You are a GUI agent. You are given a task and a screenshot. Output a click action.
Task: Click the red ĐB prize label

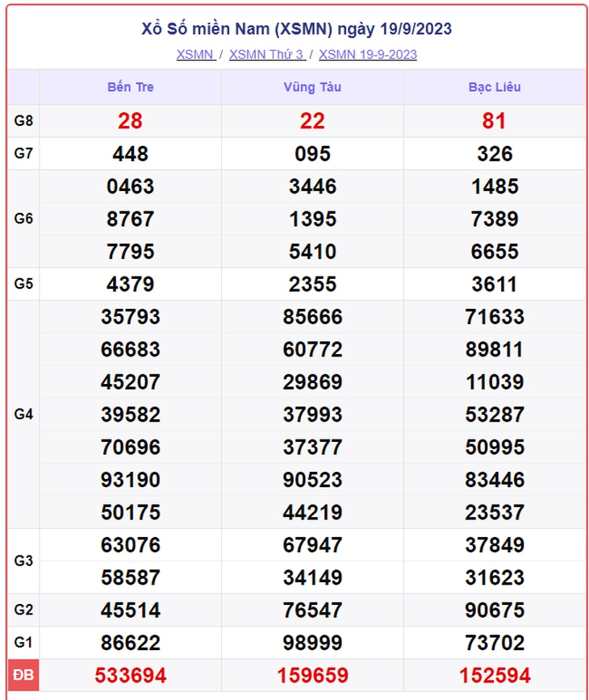pyautogui.click(x=23, y=675)
